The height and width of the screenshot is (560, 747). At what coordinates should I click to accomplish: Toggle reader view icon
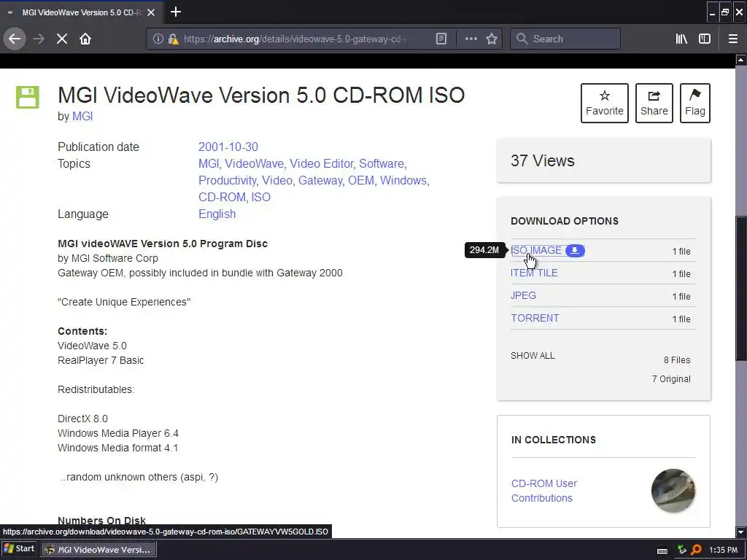[x=441, y=39]
